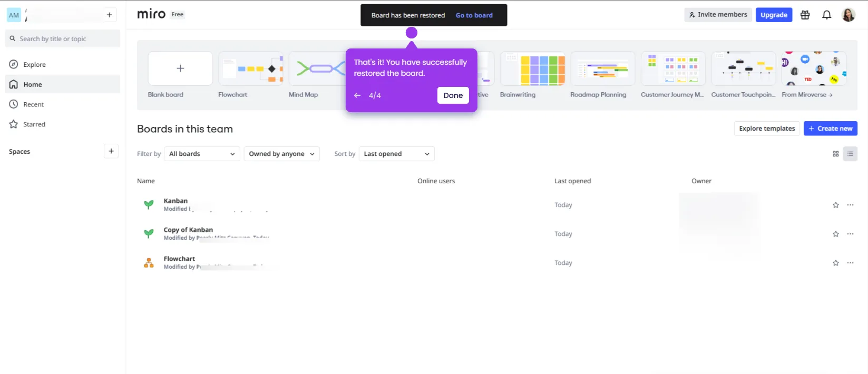The image size is (868, 374).
Task: Click the Free plan badge
Action: pos(178,14)
